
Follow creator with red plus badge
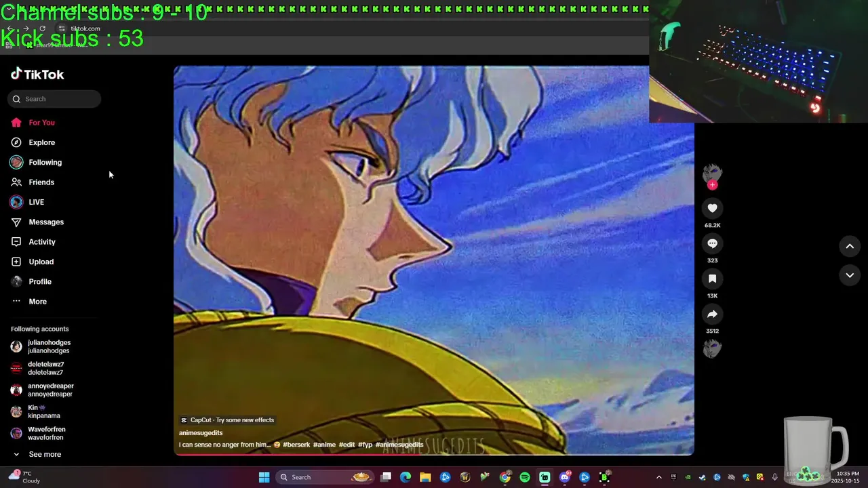712,184
